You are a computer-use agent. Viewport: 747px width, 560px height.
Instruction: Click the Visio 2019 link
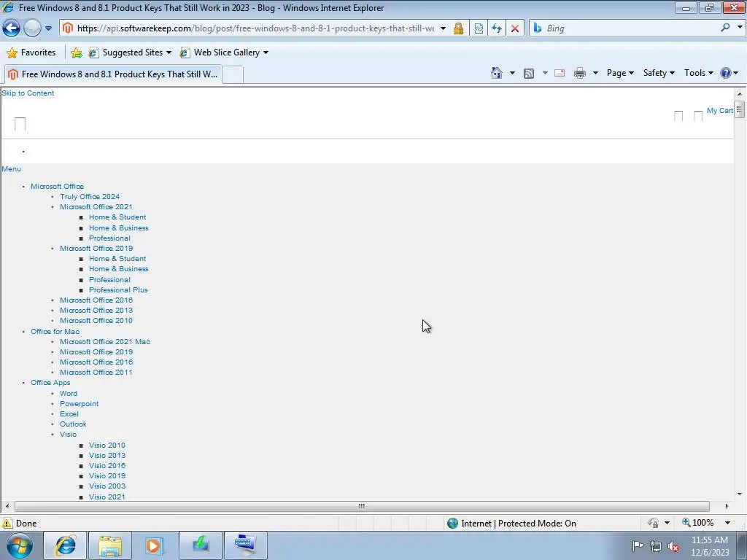tap(107, 475)
